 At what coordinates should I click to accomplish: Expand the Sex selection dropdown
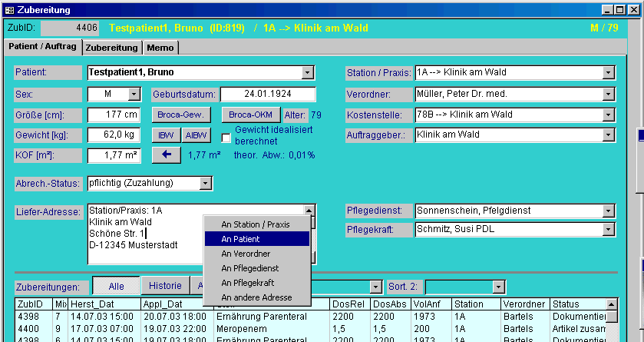134,94
